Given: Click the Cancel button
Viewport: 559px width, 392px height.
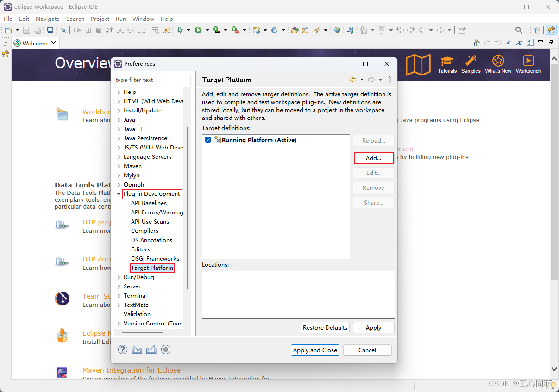Looking at the screenshot, I should pos(367,350).
